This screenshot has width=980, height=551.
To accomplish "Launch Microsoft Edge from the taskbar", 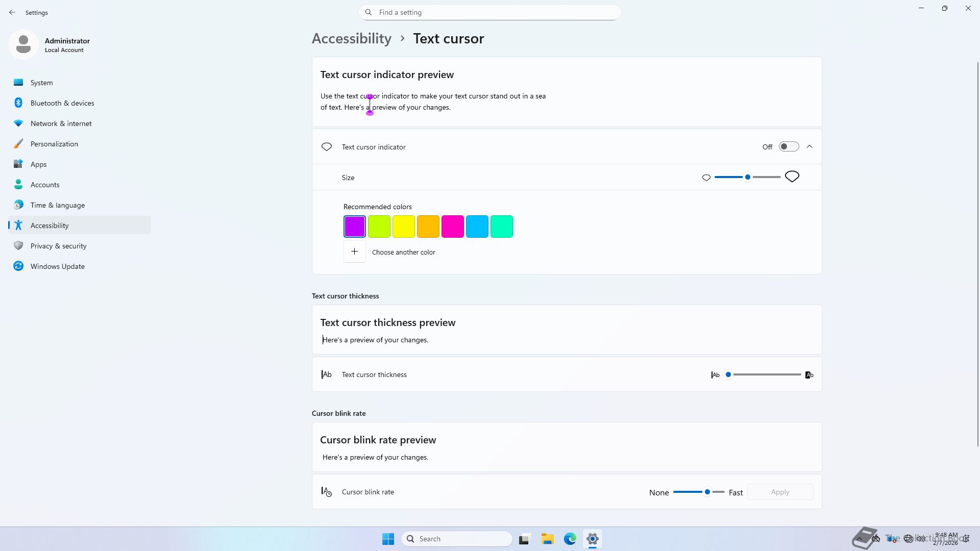I will (x=570, y=539).
